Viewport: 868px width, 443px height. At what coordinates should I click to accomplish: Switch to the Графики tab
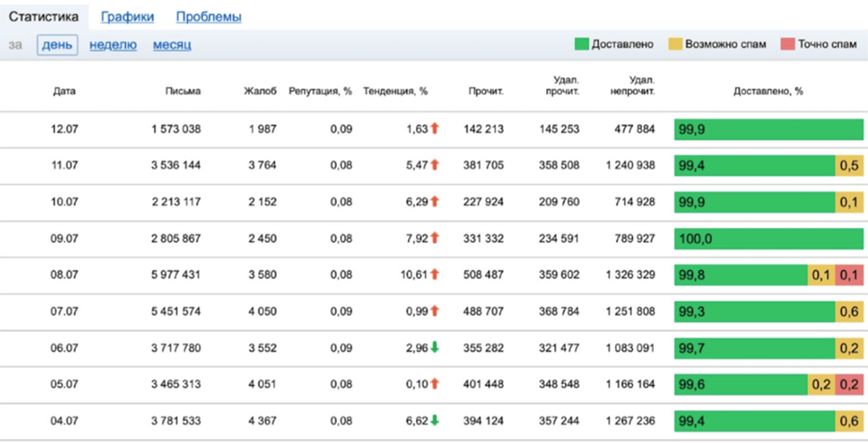coord(127,17)
